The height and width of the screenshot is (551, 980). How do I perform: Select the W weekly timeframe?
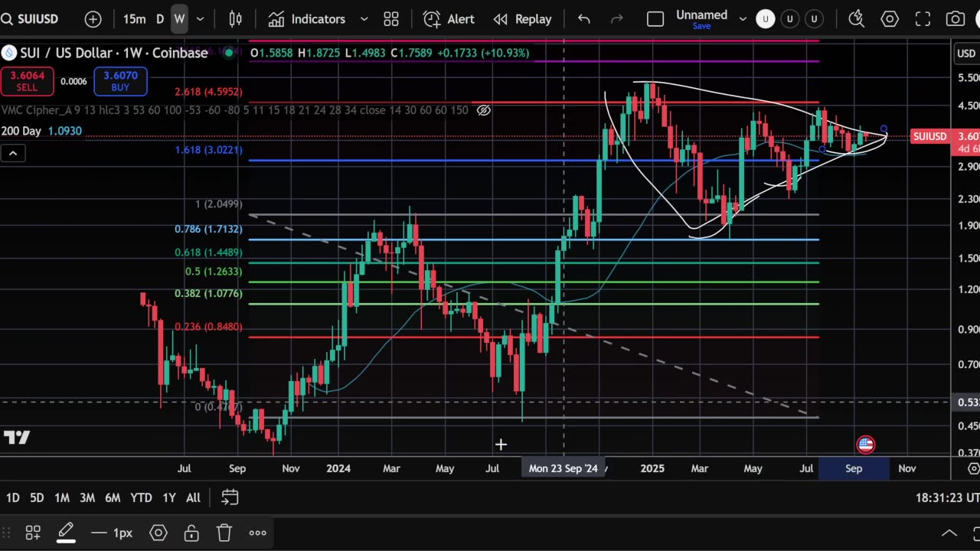pyautogui.click(x=179, y=19)
